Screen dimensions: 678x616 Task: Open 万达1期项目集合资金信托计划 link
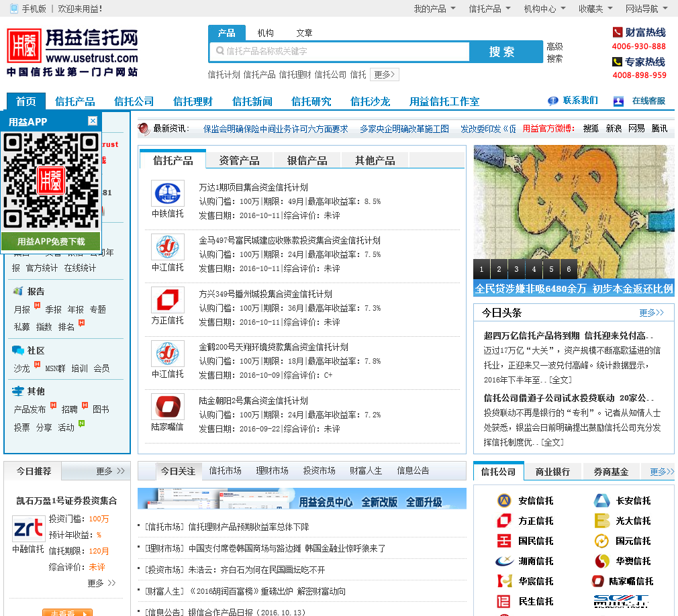coord(253,187)
